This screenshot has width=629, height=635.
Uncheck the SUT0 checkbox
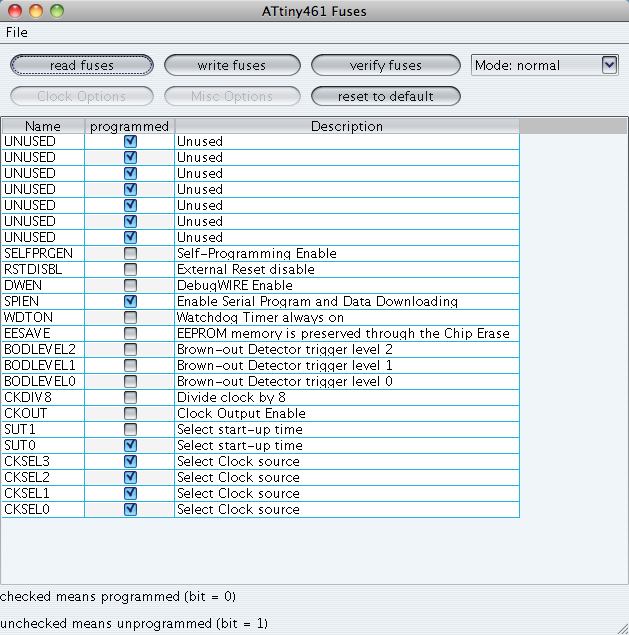(x=130, y=445)
